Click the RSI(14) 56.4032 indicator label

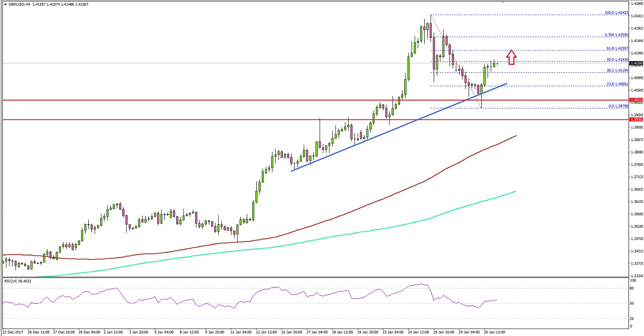point(18,281)
